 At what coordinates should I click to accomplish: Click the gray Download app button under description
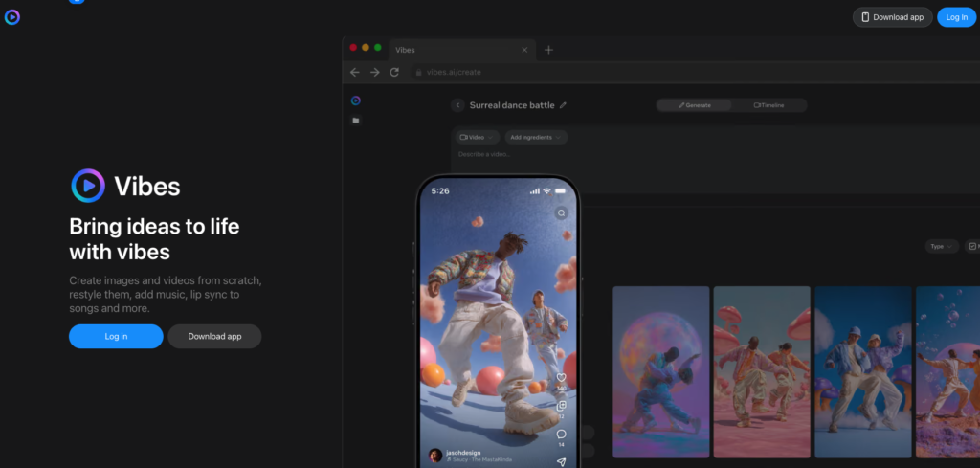click(x=214, y=336)
